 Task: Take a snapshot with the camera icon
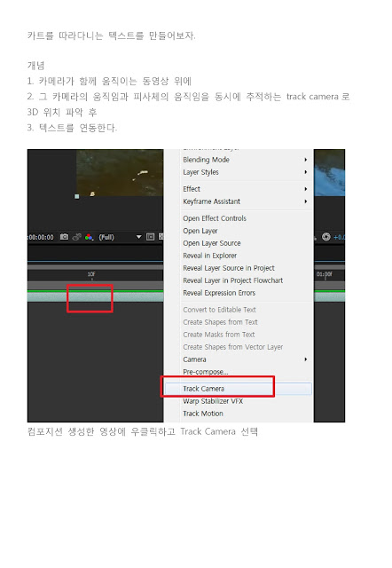point(64,237)
